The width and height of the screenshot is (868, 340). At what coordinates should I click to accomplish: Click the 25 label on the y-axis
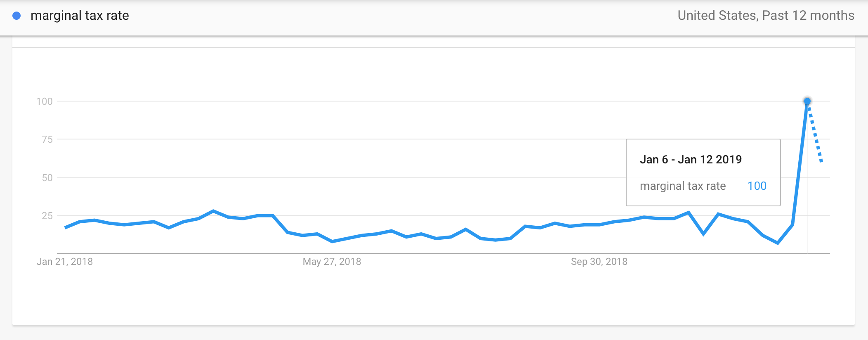tap(47, 216)
